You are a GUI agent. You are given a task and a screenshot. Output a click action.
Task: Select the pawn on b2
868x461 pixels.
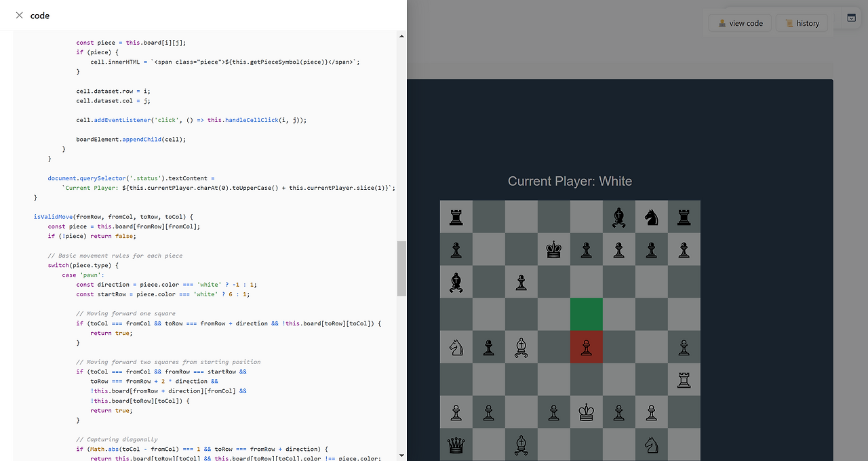point(489,412)
